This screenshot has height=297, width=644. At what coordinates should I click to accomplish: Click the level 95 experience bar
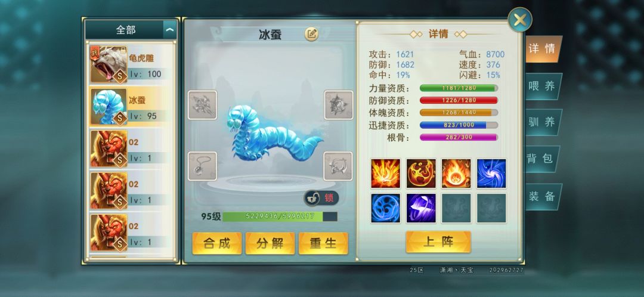point(280,216)
